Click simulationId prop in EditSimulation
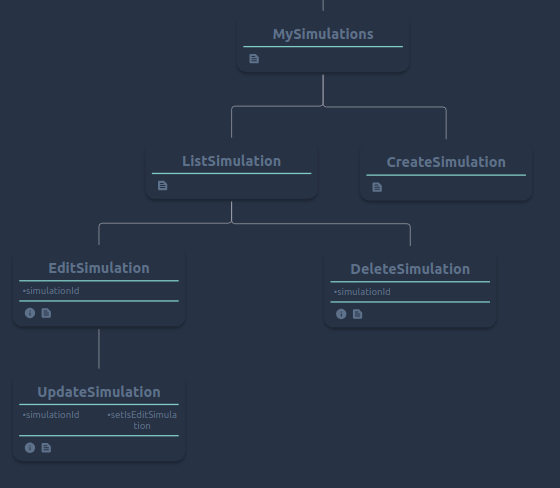560x488 pixels. point(51,291)
